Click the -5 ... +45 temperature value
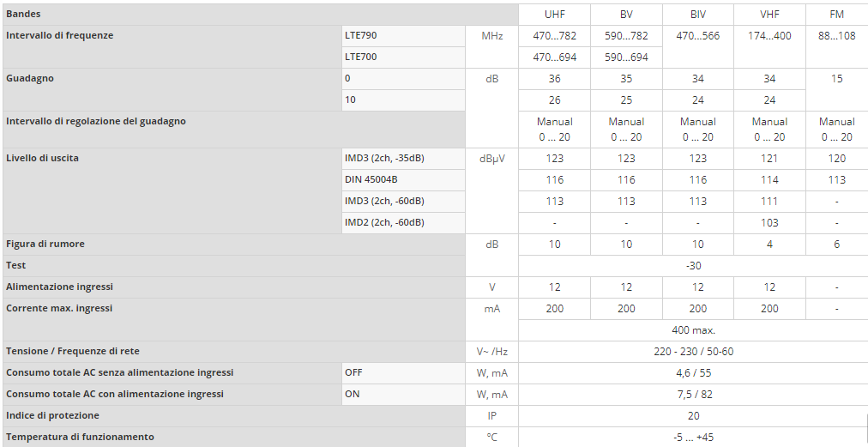Screen dimensions: 868x447 [x=693, y=438]
